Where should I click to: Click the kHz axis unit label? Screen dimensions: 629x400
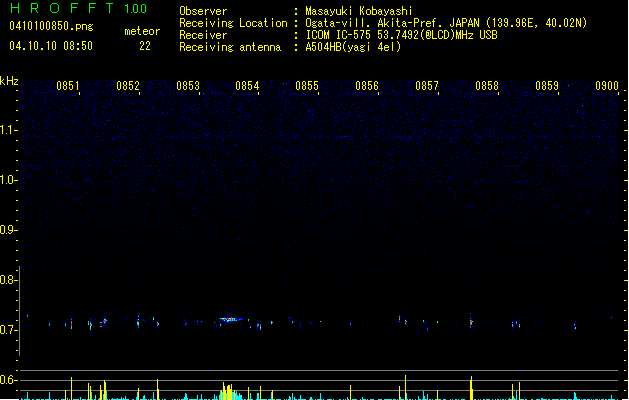point(9,81)
